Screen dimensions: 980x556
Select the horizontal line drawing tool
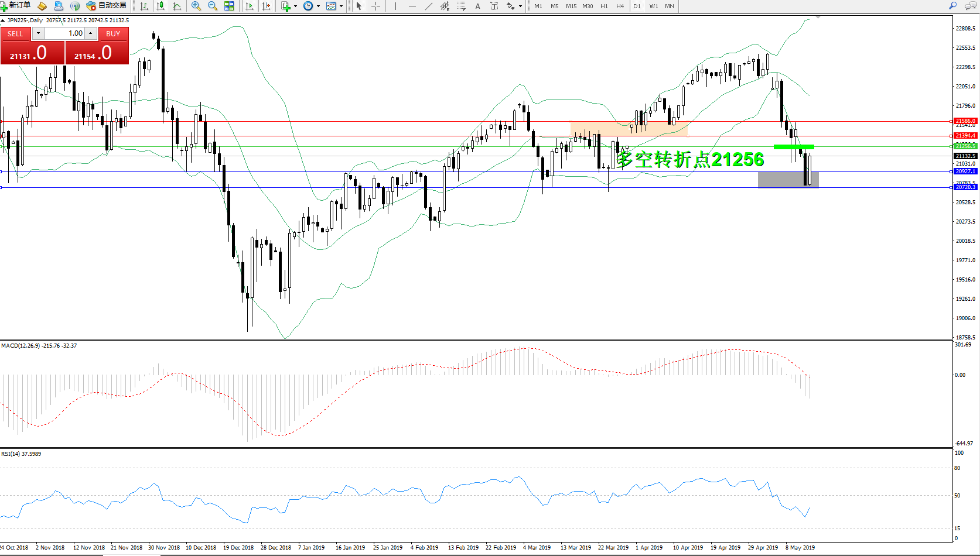412,6
